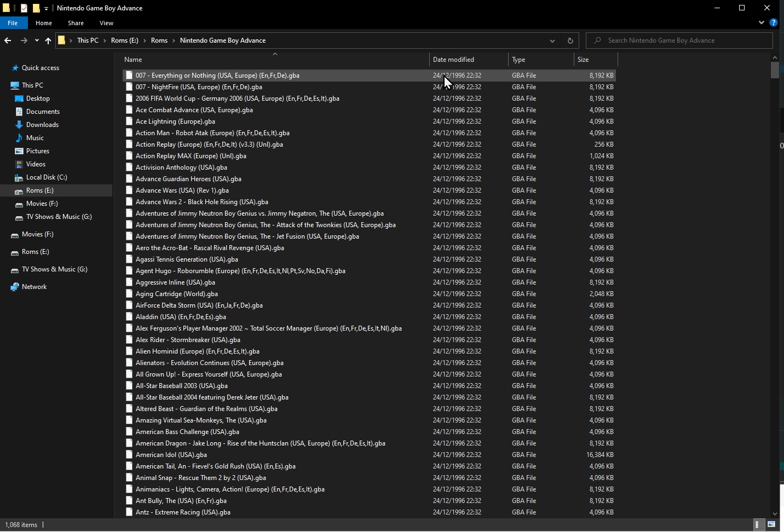Open Pictures in the sidebar
Image resolution: width=784 pixels, height=532 pixels.
pos(37,151)
